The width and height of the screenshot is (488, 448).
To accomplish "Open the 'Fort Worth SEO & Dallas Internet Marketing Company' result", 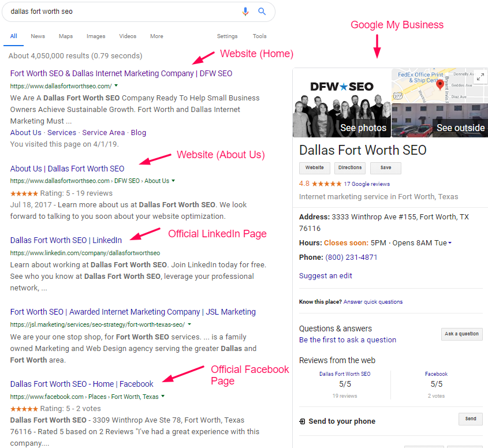I will point(121,73).
